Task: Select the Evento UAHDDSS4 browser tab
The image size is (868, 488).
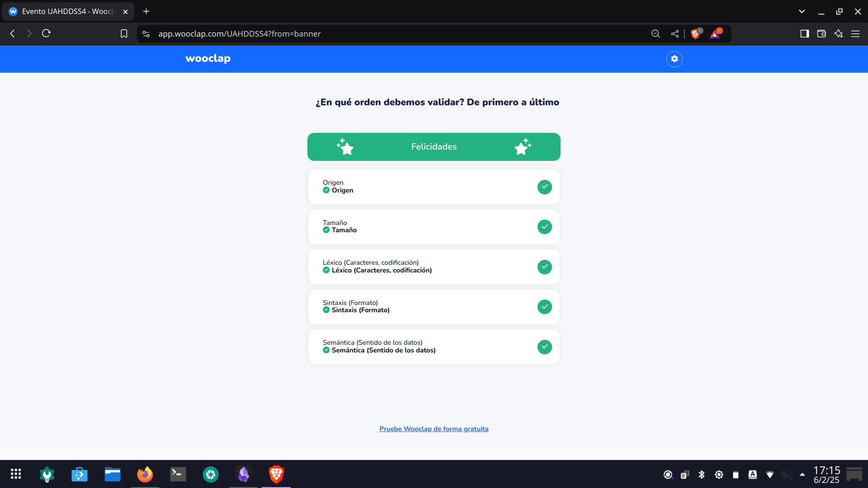Action: pos(68,11)
